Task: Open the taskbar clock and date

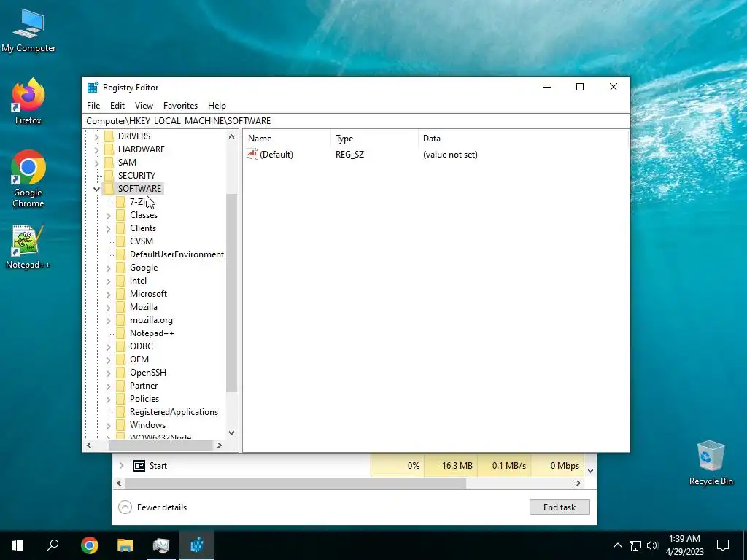Action: (684, 545)
